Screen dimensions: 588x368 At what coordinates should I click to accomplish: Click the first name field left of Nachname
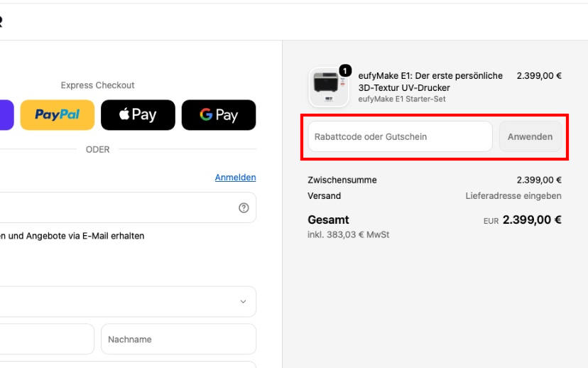47,339
